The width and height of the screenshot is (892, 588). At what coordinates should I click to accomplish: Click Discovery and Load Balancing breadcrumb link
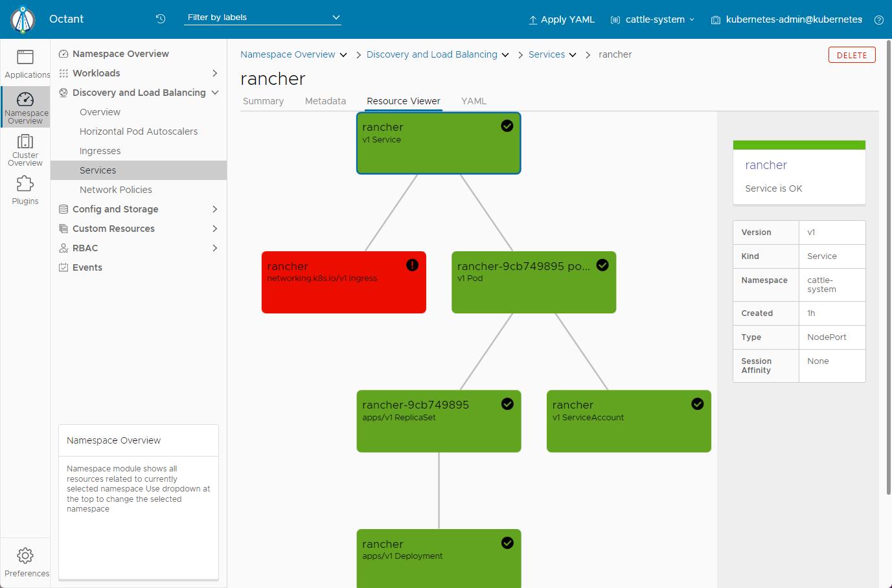click(x=432, y=54)
